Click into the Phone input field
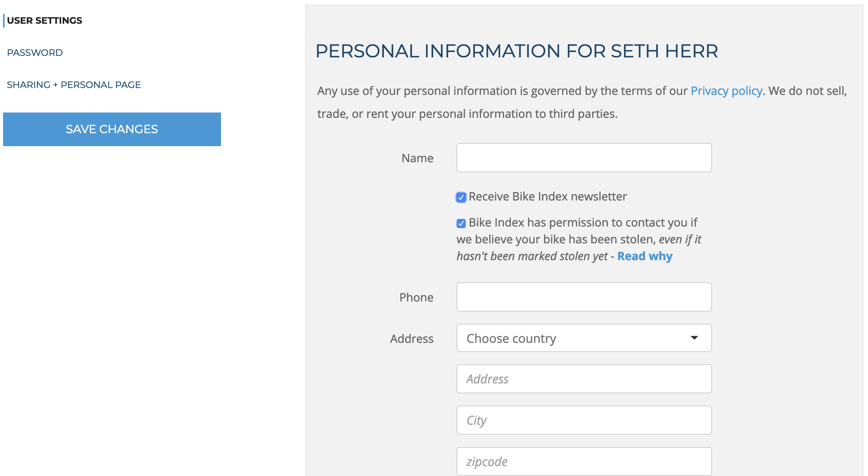This screenshot has height=476, width=868. 584,297
